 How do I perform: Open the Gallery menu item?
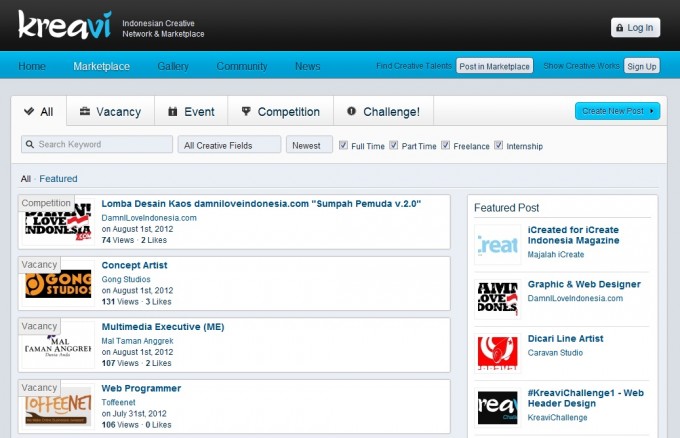tap(173, 66)
